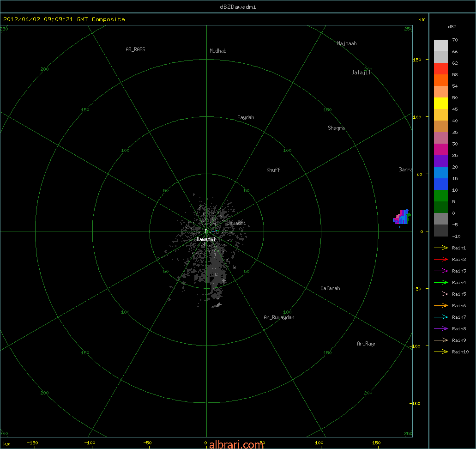Image resolution: width=476 pixels, height=449 pixels.
Task: Click the Khuff city label
Action: coord(273,170)
